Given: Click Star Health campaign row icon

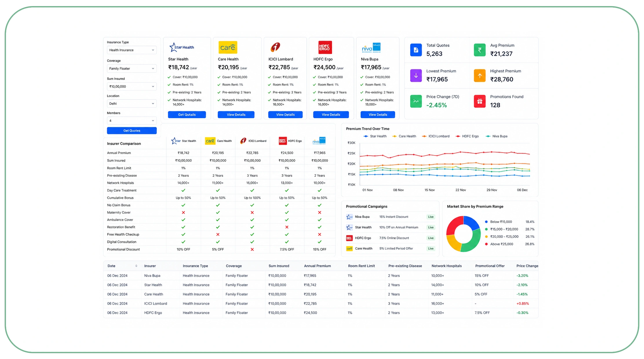Looking at the screenshot, I should click(349, 228).
